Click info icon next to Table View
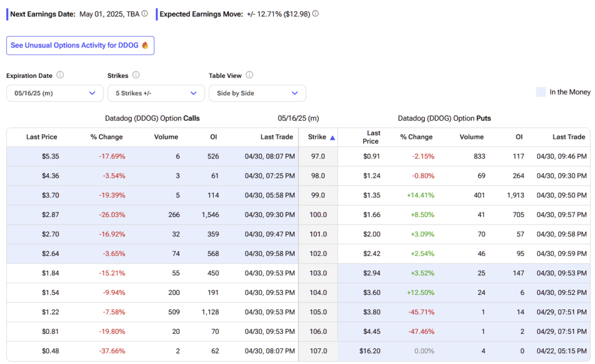Image resolution: width=595 pixels, height=364 pixels. click(249, 75)
